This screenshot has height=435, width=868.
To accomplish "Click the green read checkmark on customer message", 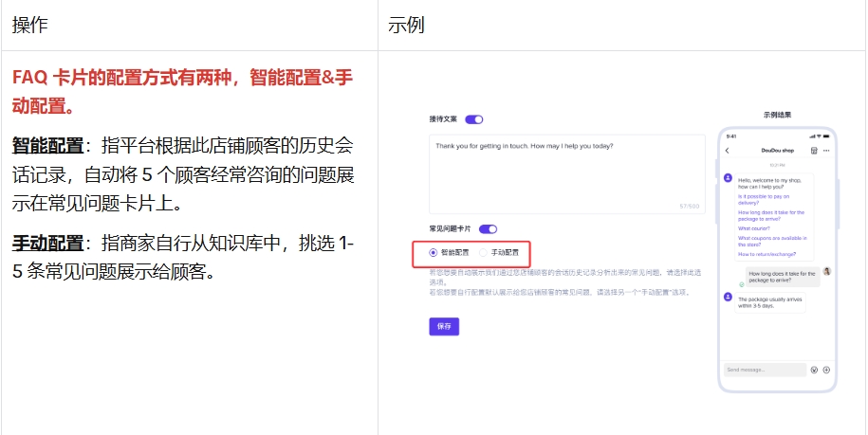I will [741, 284].
